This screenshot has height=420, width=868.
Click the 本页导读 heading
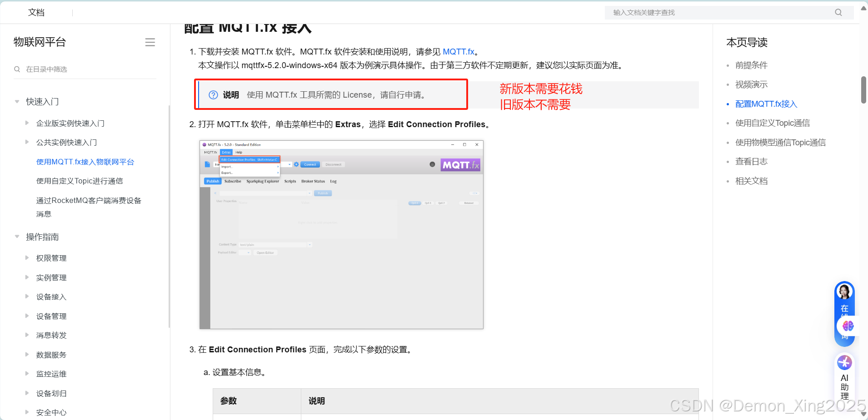point(747,43)
